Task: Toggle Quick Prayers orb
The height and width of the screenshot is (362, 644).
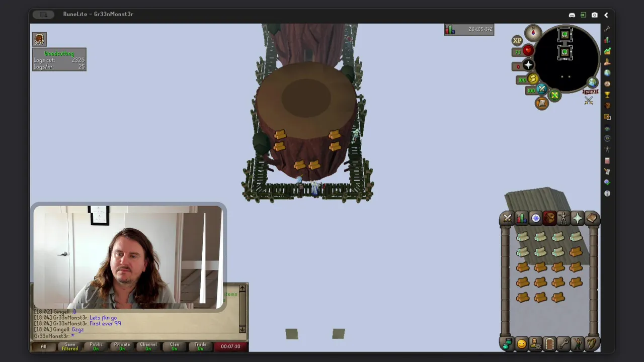Action: [528, 65]
